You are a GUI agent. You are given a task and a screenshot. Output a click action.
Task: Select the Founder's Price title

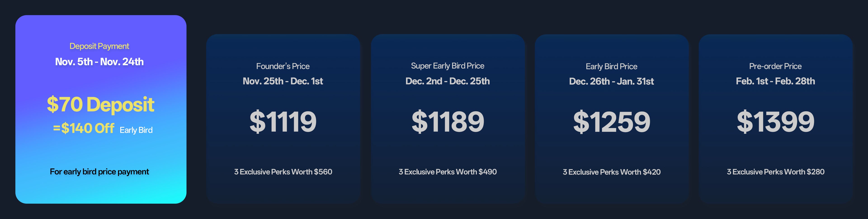283,66
